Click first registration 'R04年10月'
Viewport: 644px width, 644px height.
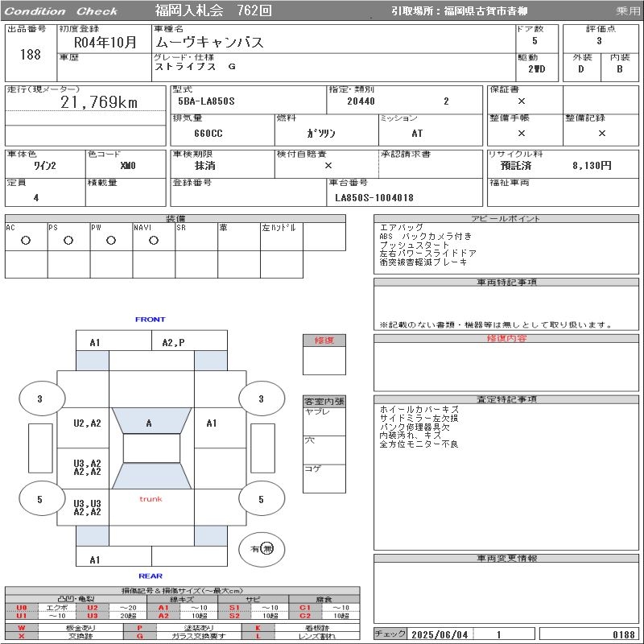pyautogui.click(x=105, y=43)
